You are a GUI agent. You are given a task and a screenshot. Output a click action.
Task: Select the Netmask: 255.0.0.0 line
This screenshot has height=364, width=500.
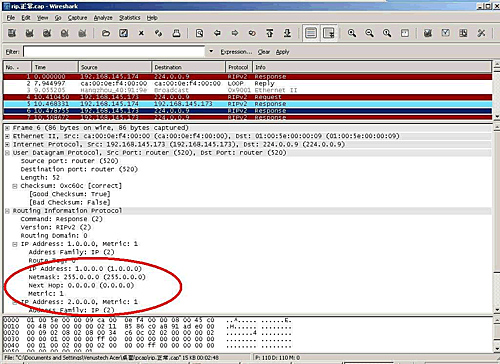pyautogui.click(x=87, y=277)
